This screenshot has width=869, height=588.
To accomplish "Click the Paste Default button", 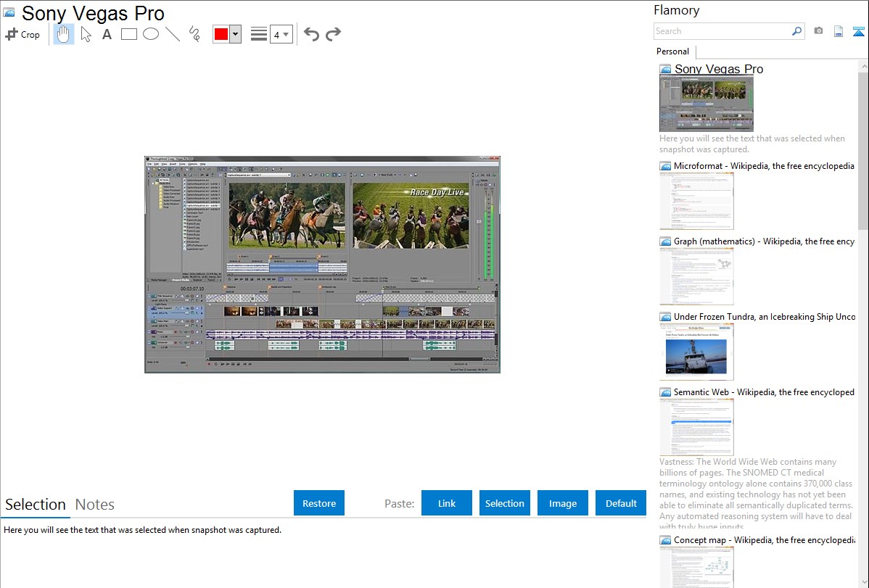I will pyautogui.click(x=621, y=503).
